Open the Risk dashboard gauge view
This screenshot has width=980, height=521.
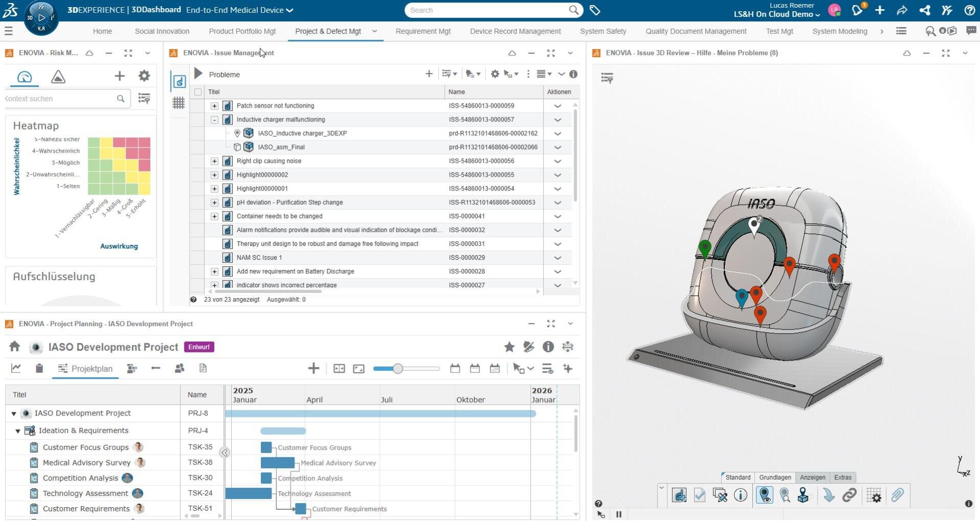tap(24, 77)
